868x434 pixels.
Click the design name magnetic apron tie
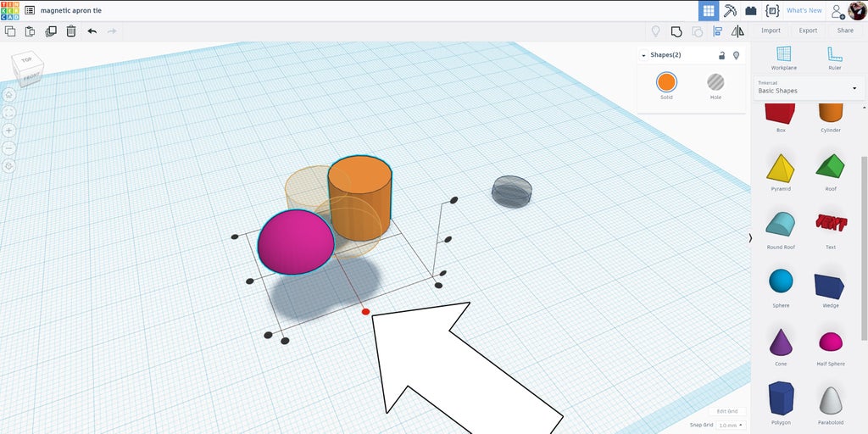[x=71, y=10]
